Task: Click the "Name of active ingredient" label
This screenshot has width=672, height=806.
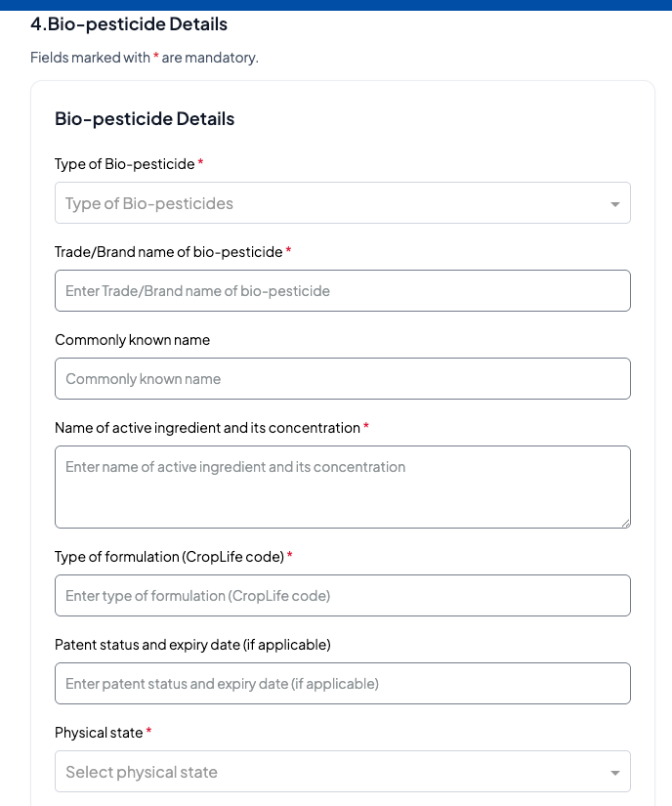Action: tap(207, 428)
